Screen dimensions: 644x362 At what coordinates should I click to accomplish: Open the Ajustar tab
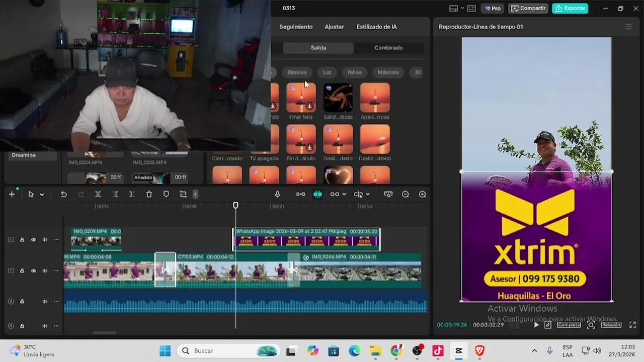point(334,27)
